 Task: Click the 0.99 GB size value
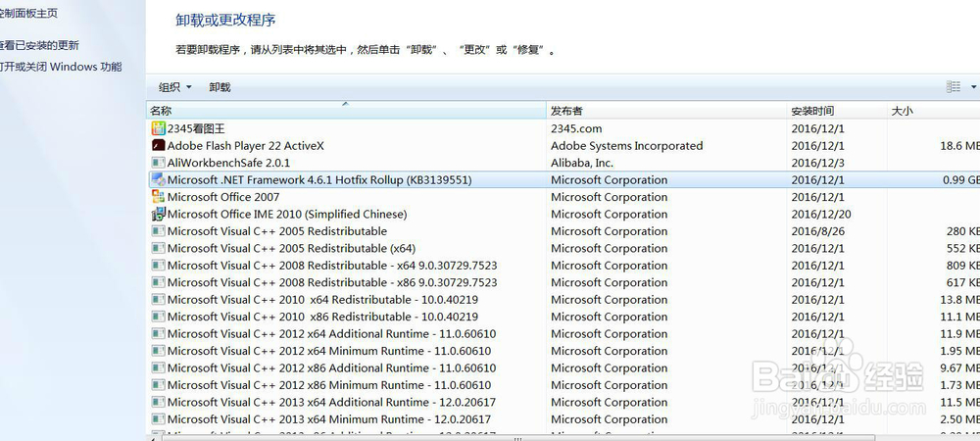click(961, 180)
